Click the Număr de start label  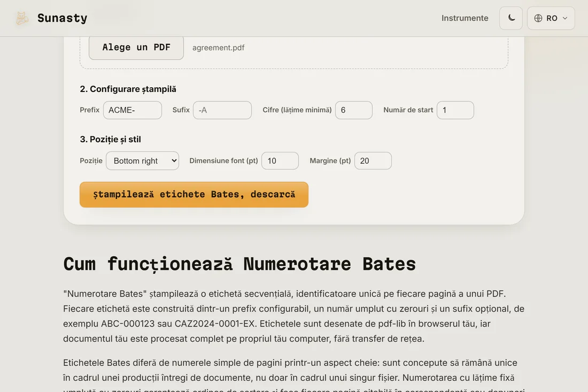[408, 110]
